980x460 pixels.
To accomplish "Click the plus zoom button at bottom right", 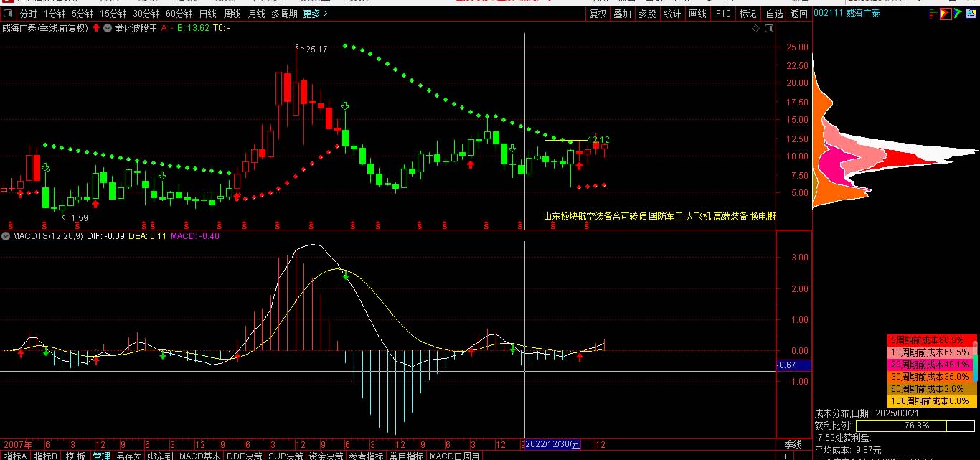I will pos(784,456).
